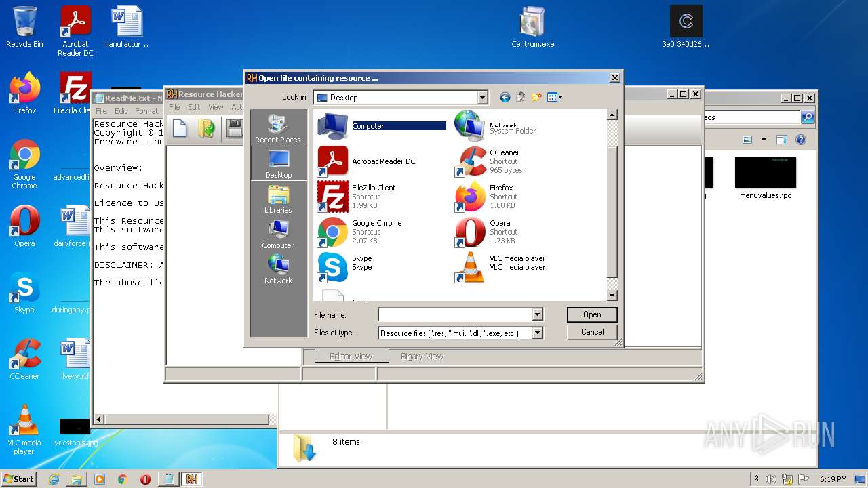Open Google Chrome desktop shortcut
This screenshot has width=868, height=488.
[24, 165]
